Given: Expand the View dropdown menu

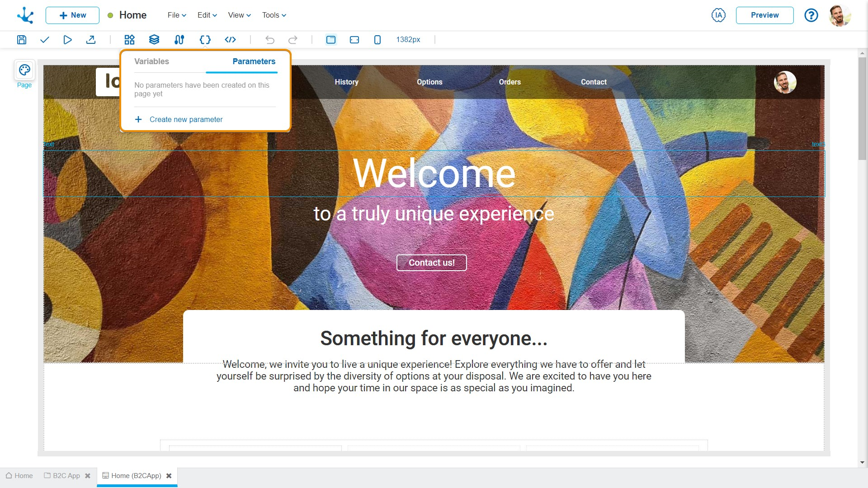Looking at the screenshot, I should click(x=239, y=15).
